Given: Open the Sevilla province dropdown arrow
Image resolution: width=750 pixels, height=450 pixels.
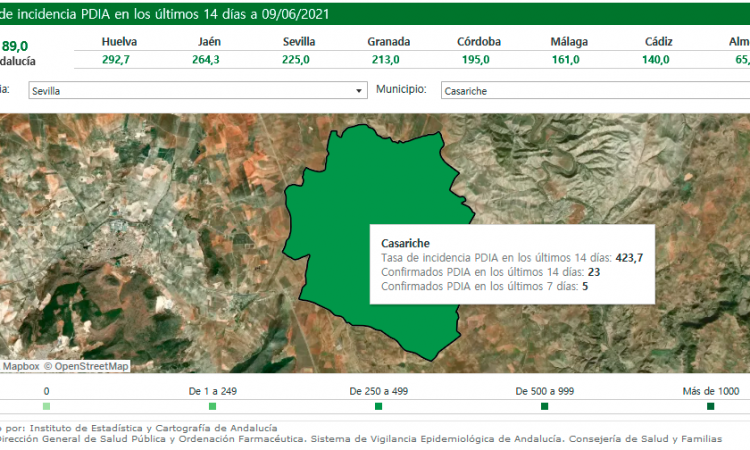Looking at the screenshot, I should click(x=360, y=91).
